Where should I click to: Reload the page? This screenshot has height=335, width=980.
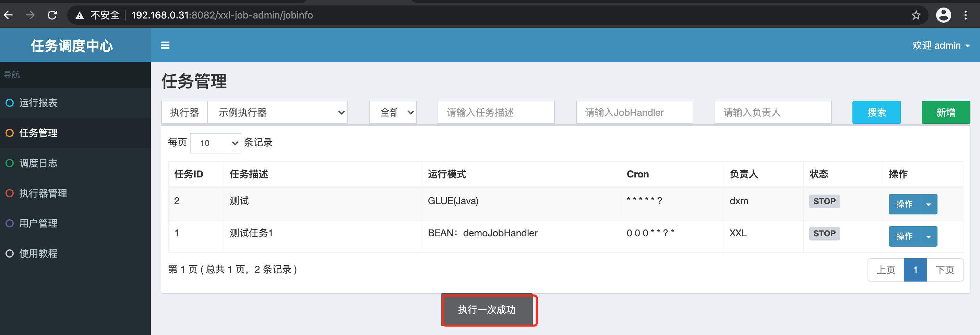[x=52, y=15]
